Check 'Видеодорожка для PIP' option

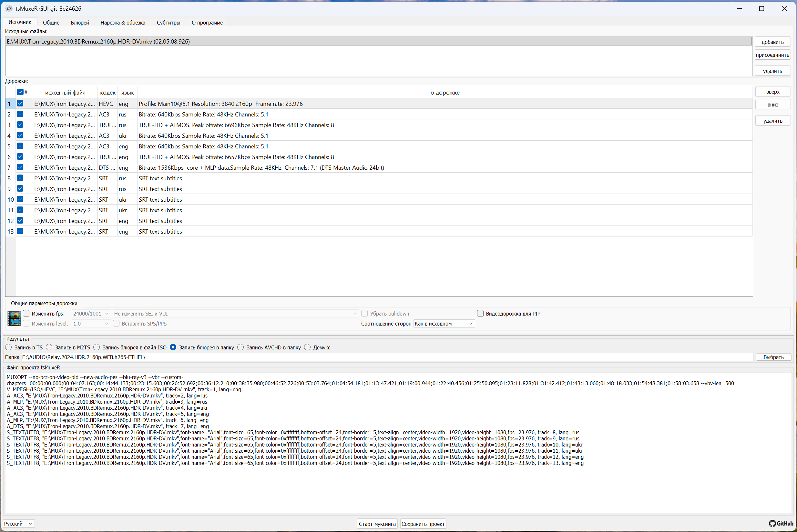pos(480,313)
